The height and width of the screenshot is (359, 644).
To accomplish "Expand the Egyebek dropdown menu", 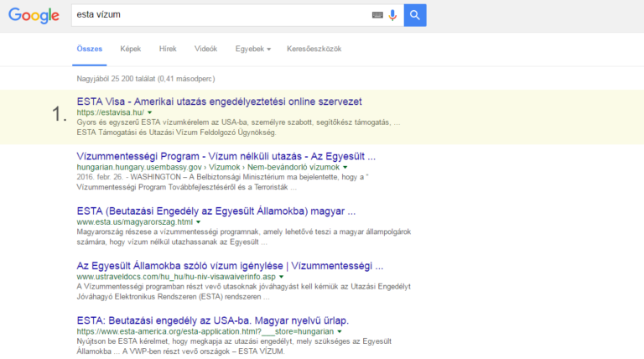I will 253,49.
